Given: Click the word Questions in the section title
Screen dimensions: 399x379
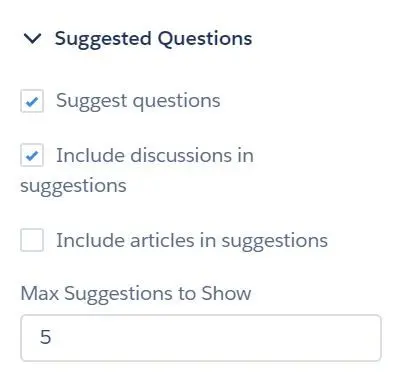Looking at the screenshot, I should (x=204, y=39).
